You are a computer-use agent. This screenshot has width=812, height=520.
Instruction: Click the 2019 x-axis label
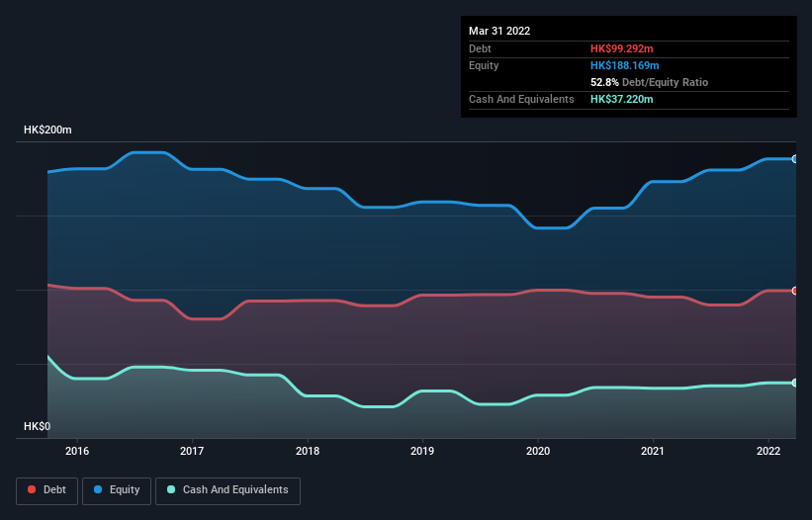click(x=422, y=451)
